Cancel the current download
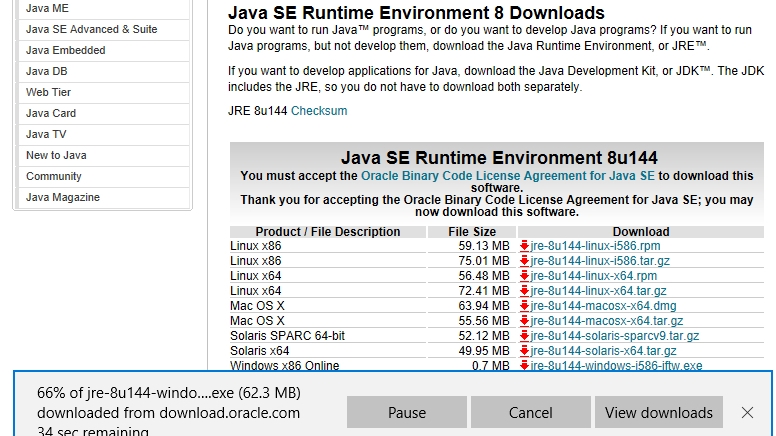 [x=531, y=412]
